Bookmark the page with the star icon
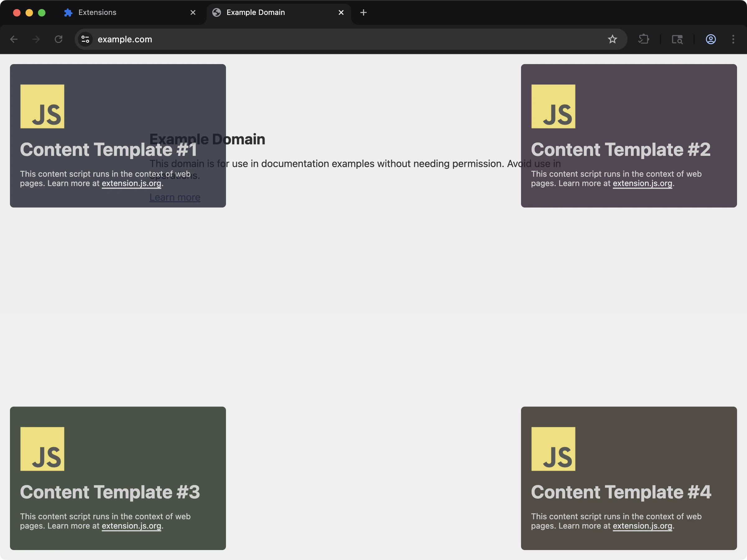Screen dimensions: 747x560 (613, 39)
